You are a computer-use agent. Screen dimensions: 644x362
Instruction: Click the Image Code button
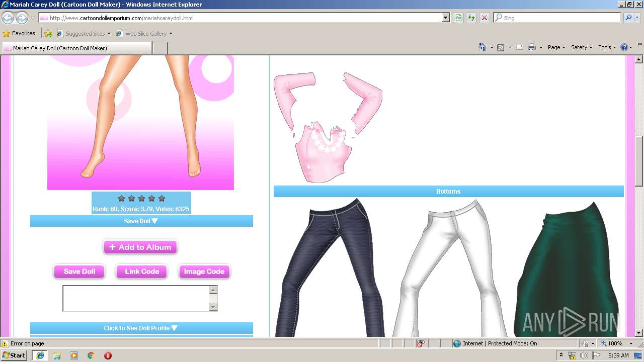click(204, 271)
